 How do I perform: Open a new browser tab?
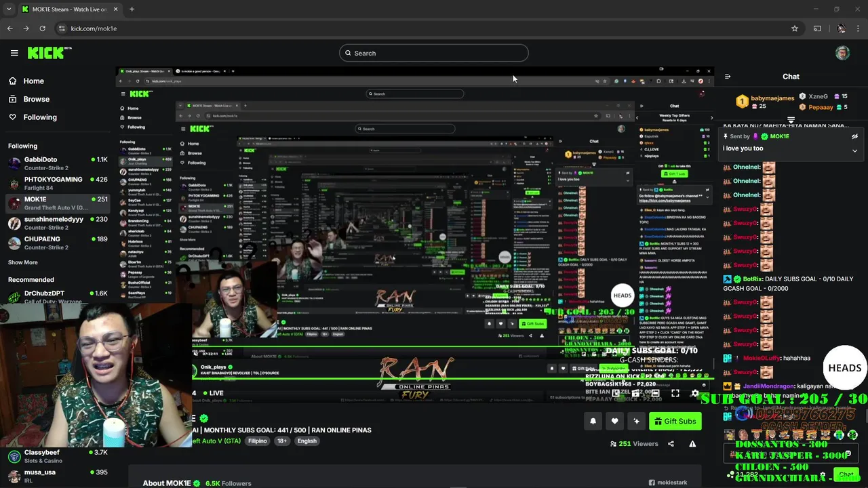132,9
